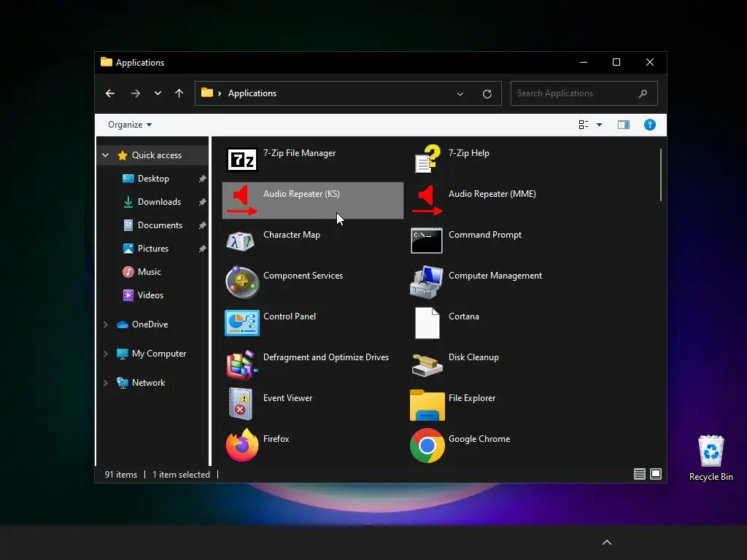Click the Event Viewer icon

pyautogui.click(x=241, y=404)
